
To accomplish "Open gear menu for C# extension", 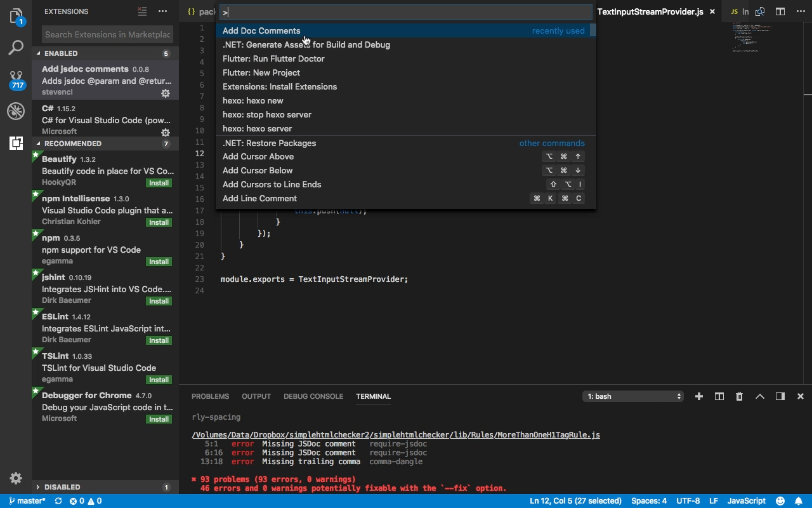I will 166,133.
